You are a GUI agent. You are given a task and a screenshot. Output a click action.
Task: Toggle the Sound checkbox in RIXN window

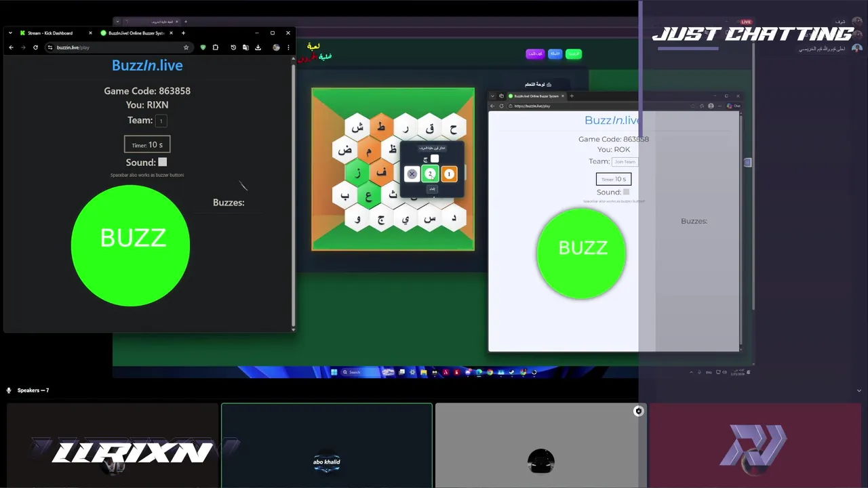click(162, 162)
